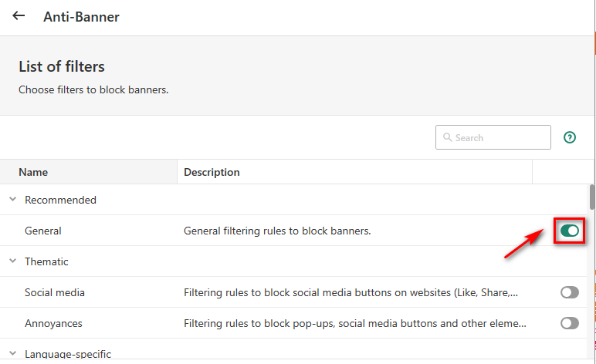Click the magnifier icon in the search box
The height and width of the screenshot is (364, 596).
447,138
